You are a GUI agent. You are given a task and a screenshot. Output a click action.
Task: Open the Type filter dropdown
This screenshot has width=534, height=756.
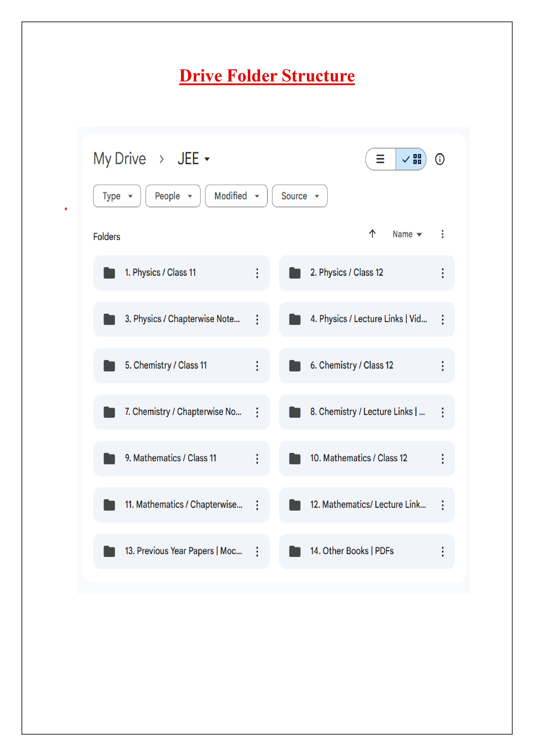117,196
